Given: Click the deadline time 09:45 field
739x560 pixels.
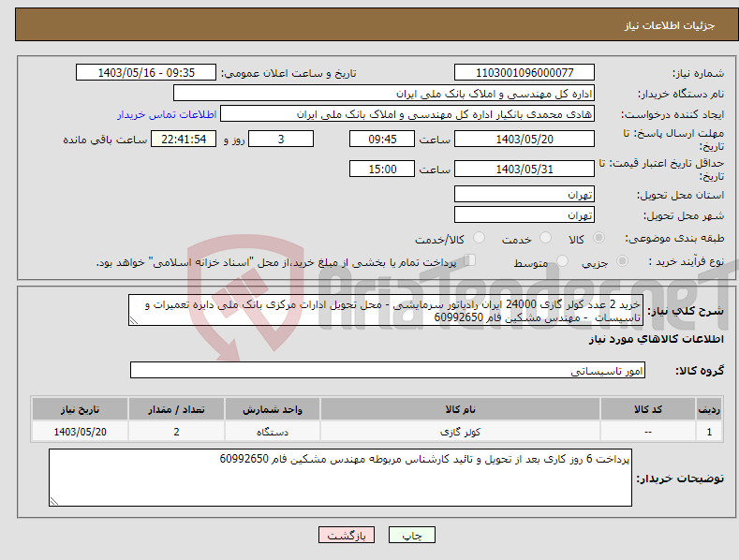Looking at the screenshot, I should 382,139.
